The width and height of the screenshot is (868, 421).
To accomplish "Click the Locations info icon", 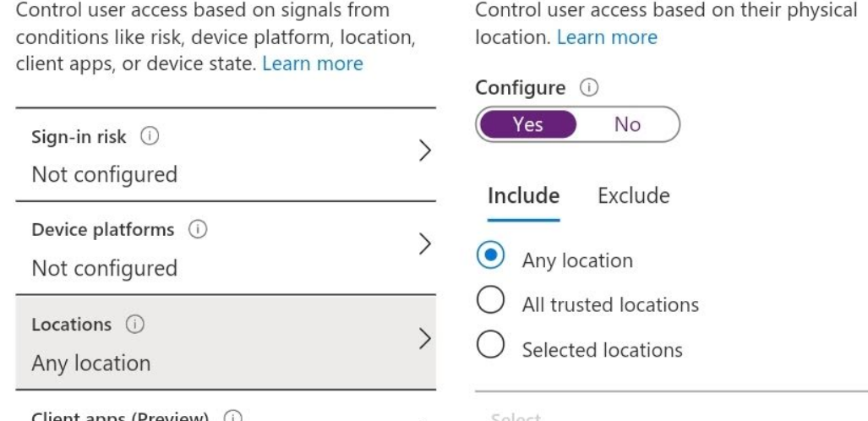I will [133, 325].
